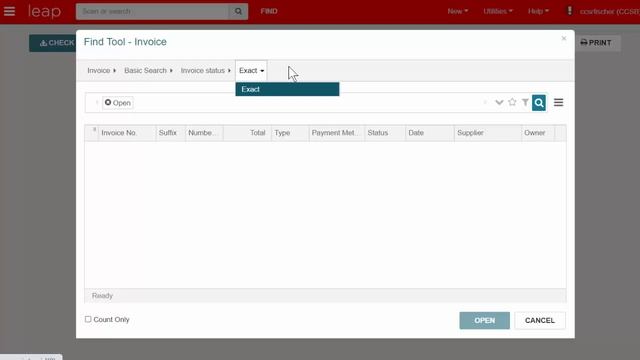The image size is (640, 360).
Task: Open the FIND link in top bar
Action: [269, 11]
